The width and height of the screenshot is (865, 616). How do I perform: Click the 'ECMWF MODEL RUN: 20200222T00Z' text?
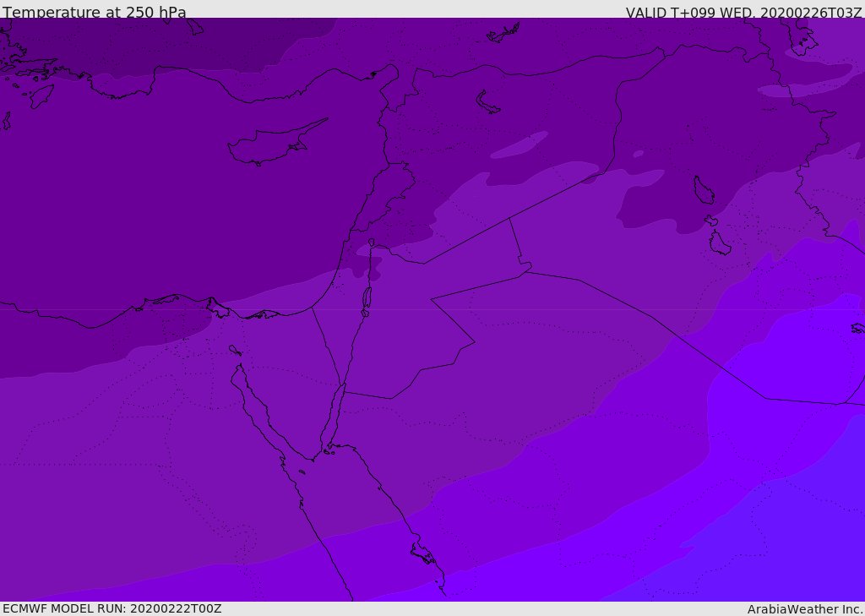[x=112, y=608]
